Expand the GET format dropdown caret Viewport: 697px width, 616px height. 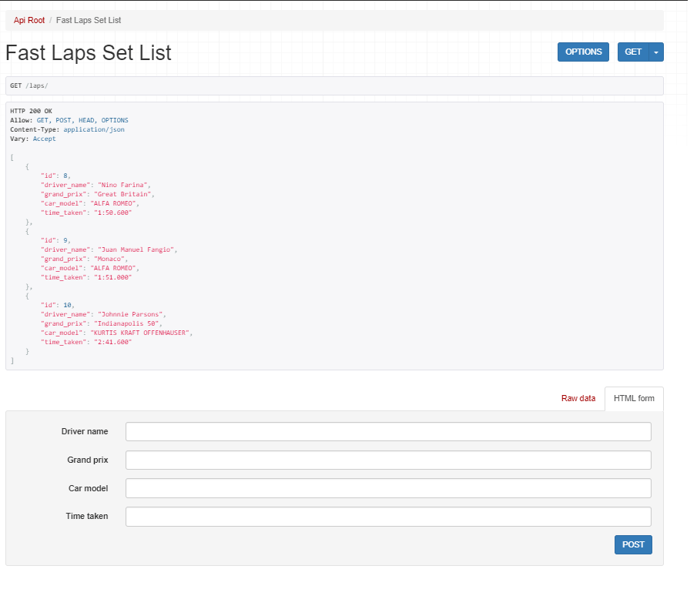[656, 52]
